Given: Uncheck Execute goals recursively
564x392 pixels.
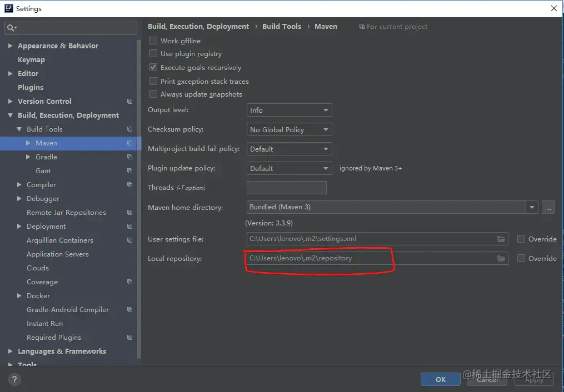Looking at the screenshot, I should 153,67.
